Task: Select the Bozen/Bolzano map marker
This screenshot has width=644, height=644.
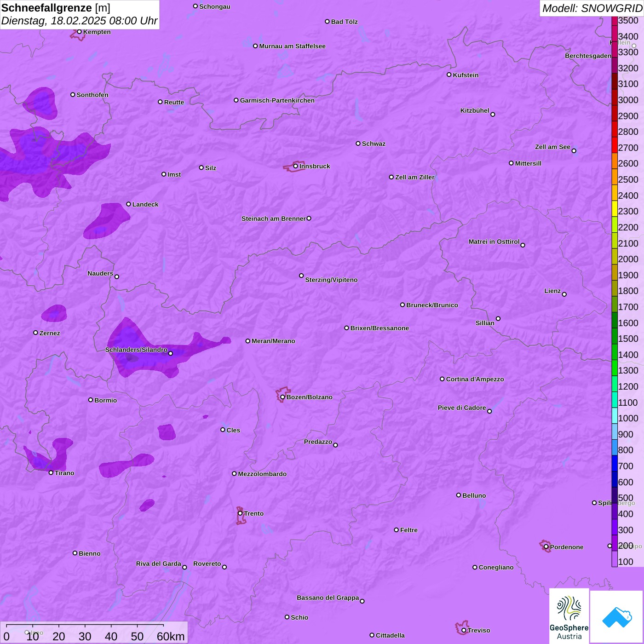Action: (x=283, y=397)
